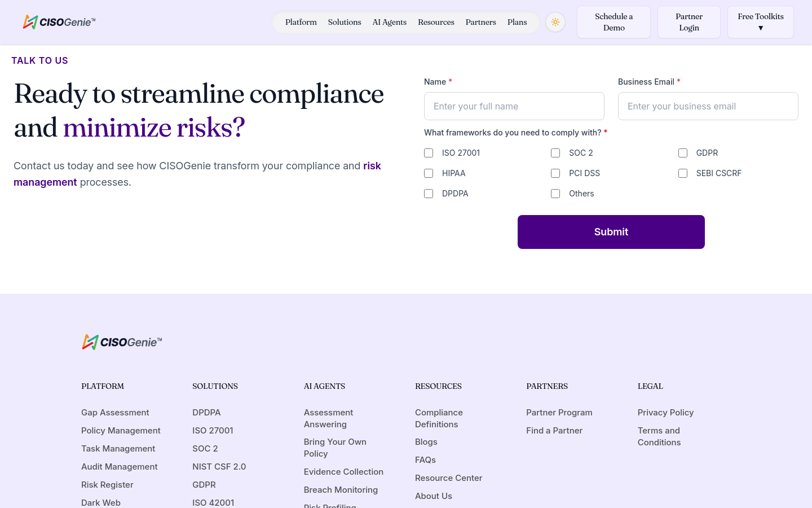Image resolution: width=812 pixels, height=508 pixels.
Task: Open the Bring Your Own Policy link
Action: (x=335, y=448)
